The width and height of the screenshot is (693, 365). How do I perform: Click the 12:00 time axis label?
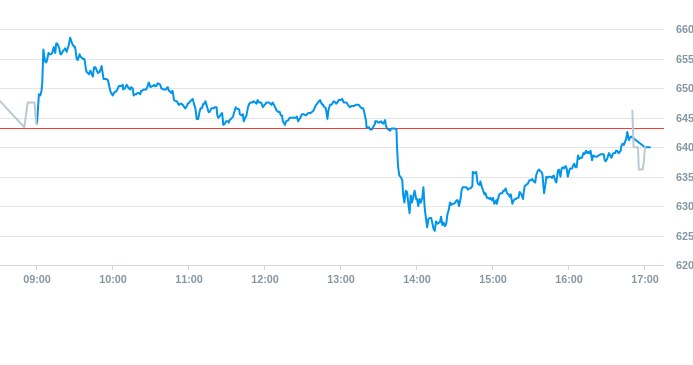[x=265, y=280]
